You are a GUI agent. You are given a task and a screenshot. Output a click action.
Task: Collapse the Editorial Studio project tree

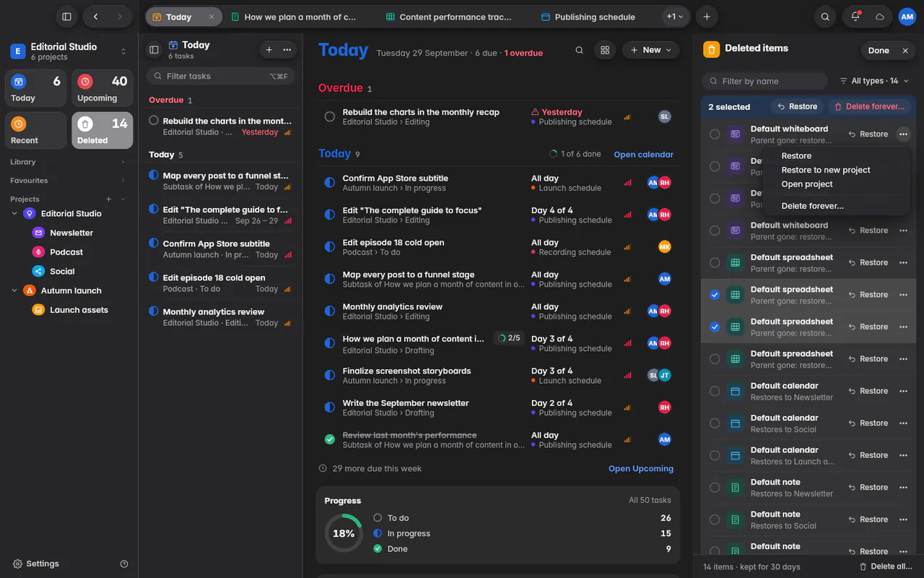(14, 214)
